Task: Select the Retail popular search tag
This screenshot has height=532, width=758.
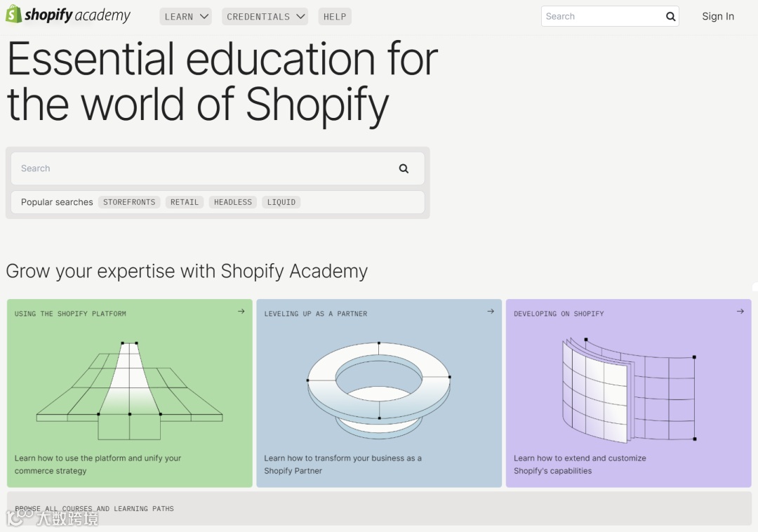Action: [x=184, y=202]
